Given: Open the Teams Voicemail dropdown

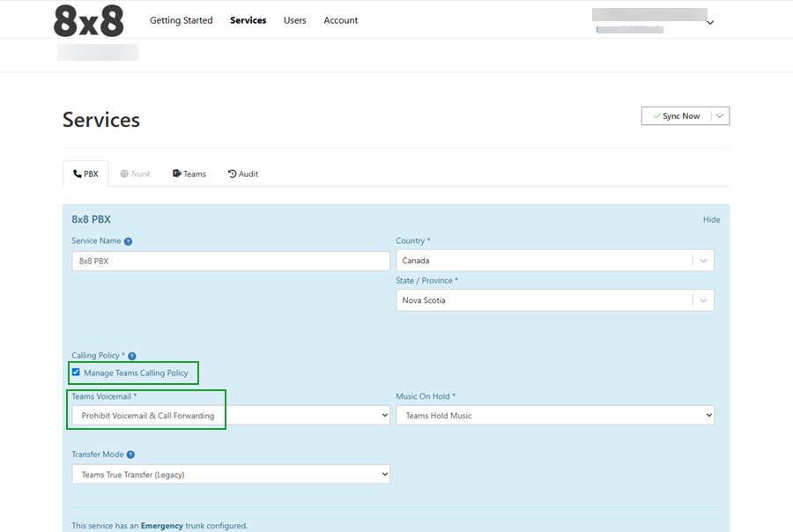Looking at the screenshot, I should click(231, 416).
